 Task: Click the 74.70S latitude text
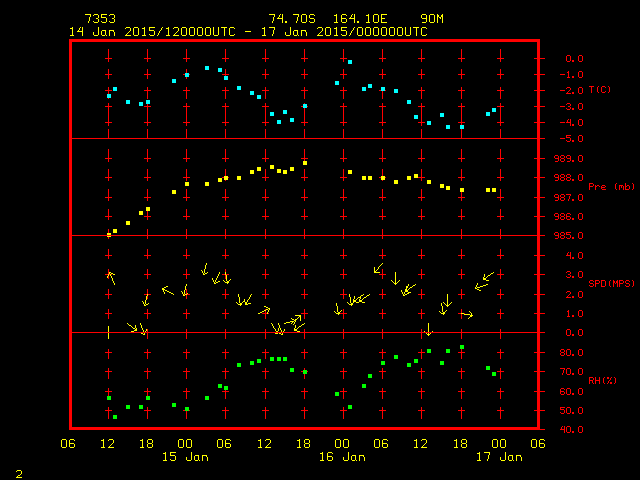(291, 19)
